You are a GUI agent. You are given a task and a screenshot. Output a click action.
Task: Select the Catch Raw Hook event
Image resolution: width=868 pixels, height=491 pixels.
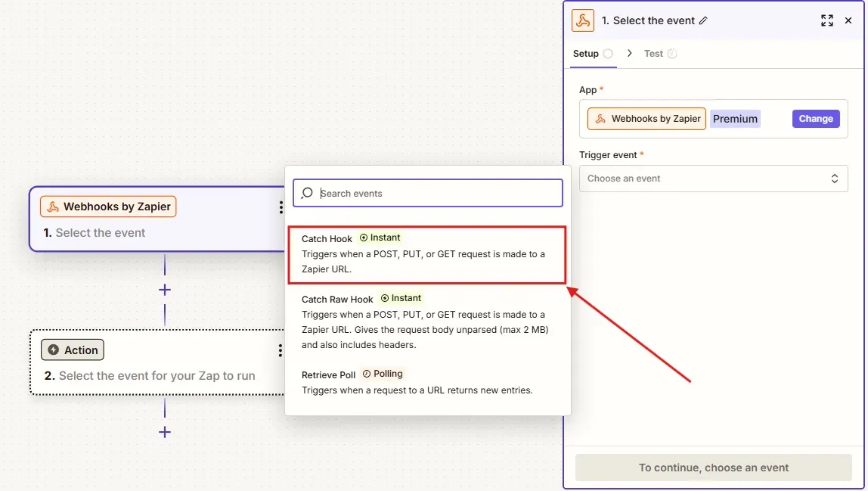click(426, 322)
